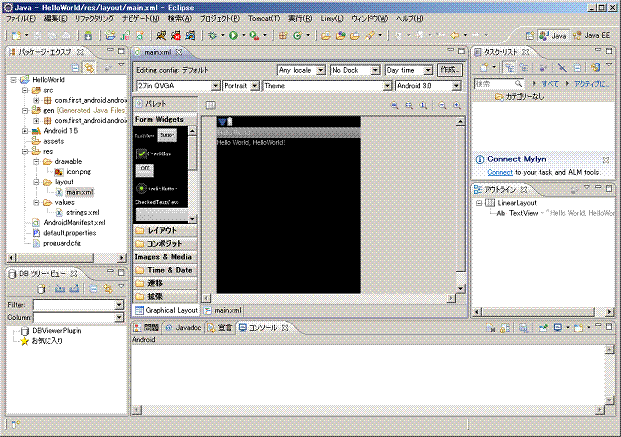Click the すべて link in Task List
Screen dimensions: 621x437
550,84
